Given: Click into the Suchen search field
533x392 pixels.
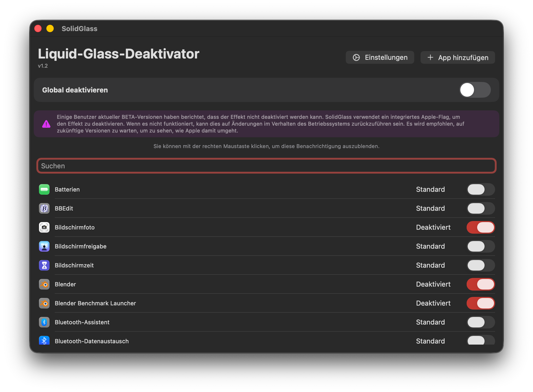Looking at the screenshot, I should (x=266, y=166).
